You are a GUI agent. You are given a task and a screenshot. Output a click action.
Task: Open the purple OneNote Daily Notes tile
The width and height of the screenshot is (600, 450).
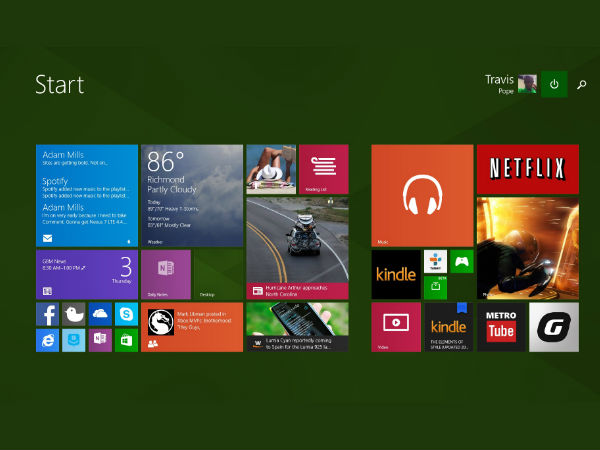click(166, 274)
